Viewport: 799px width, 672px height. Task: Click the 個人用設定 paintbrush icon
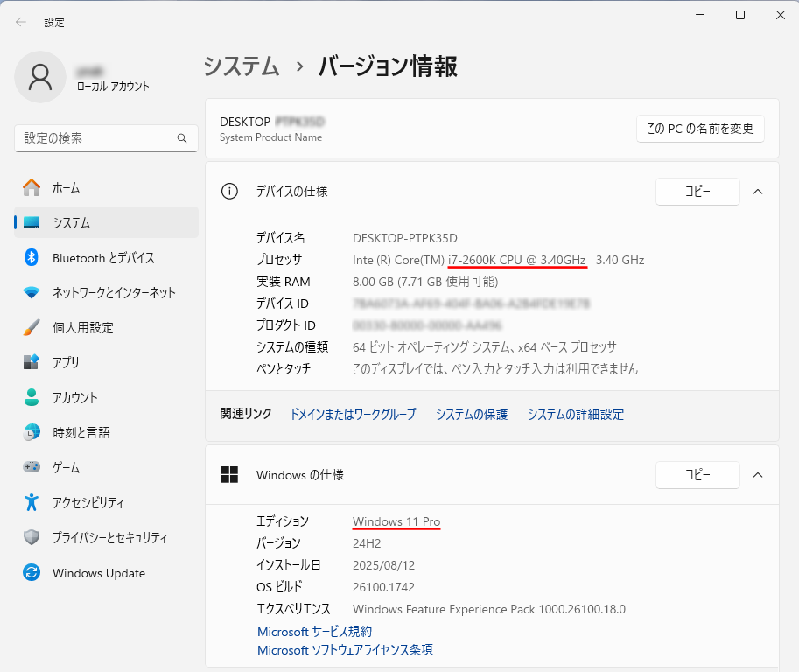[x=32, y=327]
